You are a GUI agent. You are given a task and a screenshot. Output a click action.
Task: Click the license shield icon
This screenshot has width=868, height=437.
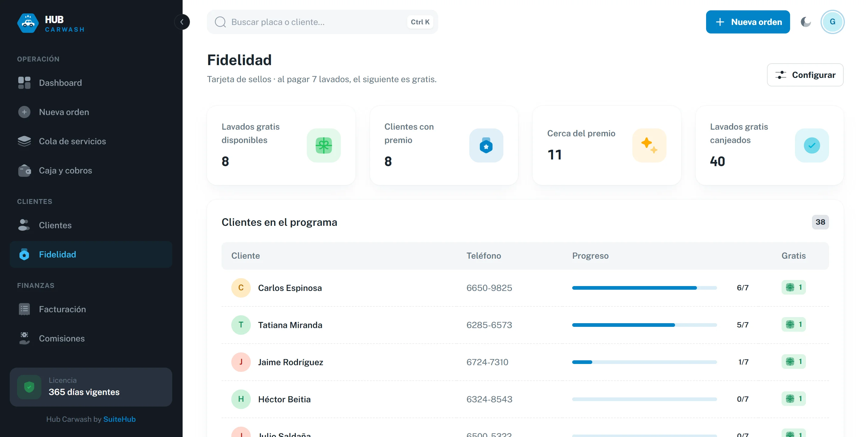coord(29,387)
